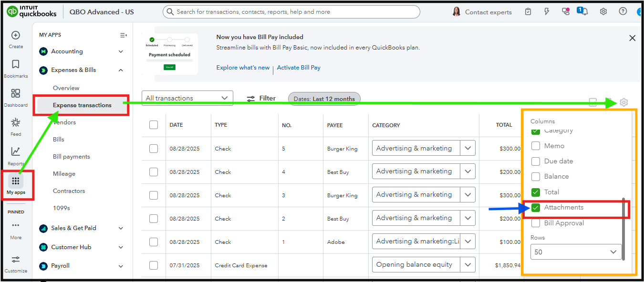Click the Explore what's new link

(243, 68)
